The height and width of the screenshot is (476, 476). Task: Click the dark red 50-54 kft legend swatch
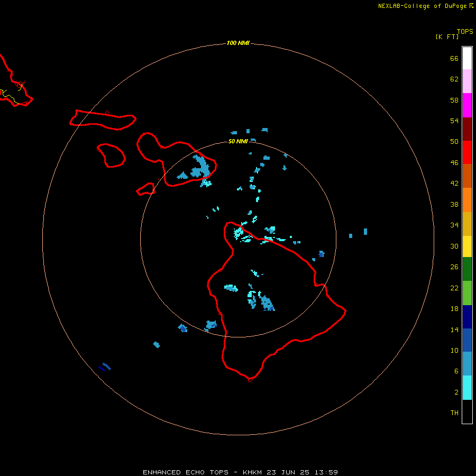coord(467,129)
